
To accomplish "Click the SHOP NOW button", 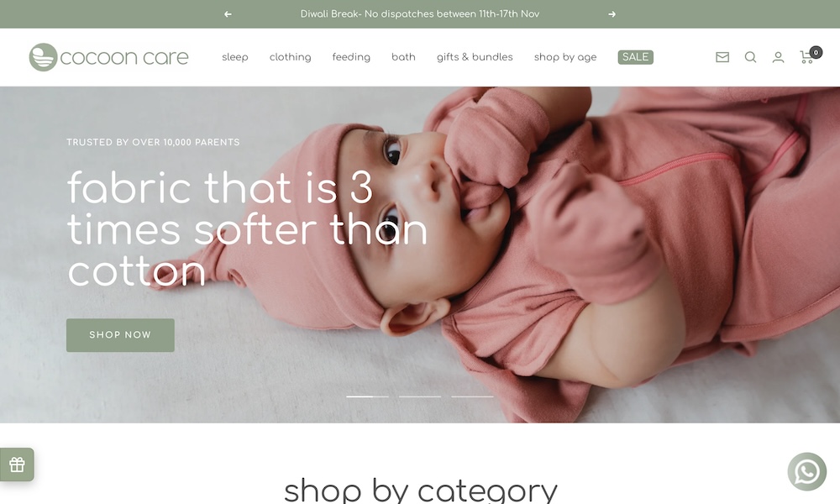I will tap(120, 335).
